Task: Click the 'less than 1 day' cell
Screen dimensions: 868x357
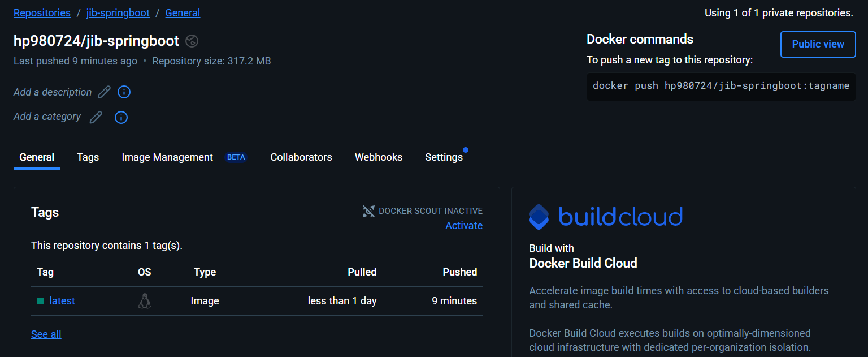Action: tap(342, 301)
